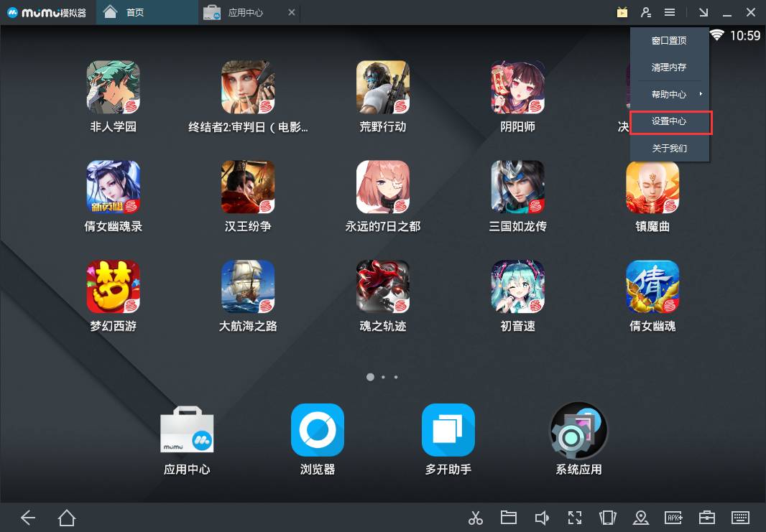Select 设置中心 from the menu
Image resolution: width=766 pixels, height=532 pixels.
tap(669, 121)
